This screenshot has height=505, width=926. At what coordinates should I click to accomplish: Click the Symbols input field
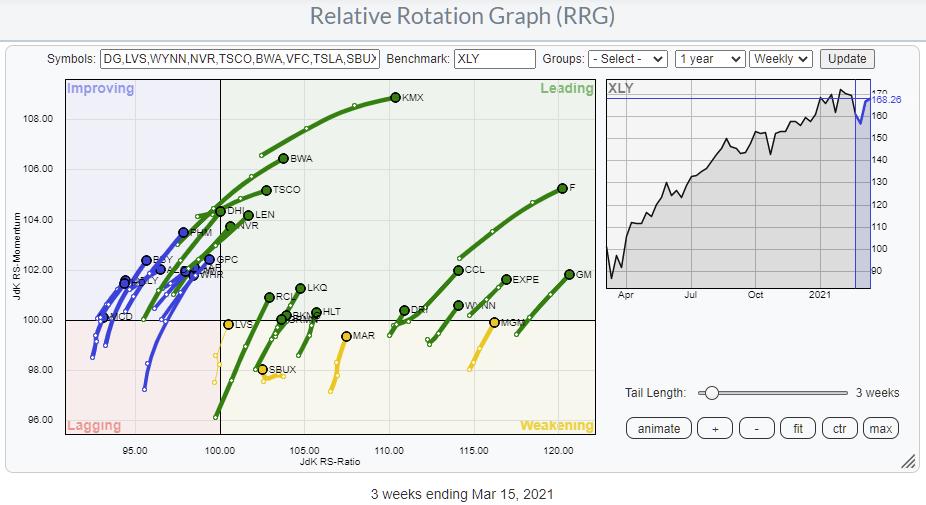[240, 59]
